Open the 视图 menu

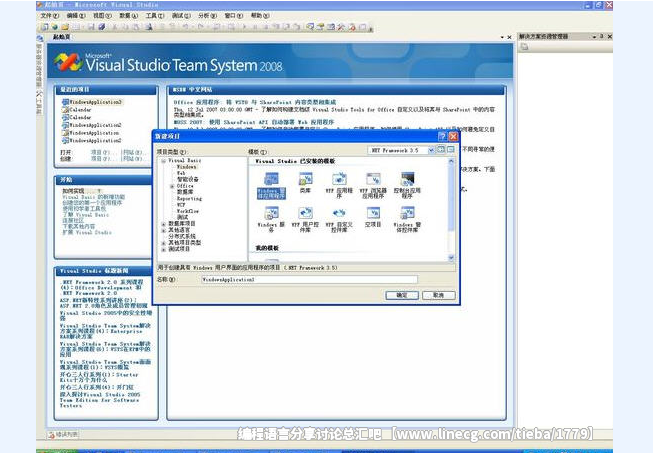coord(102,15)
